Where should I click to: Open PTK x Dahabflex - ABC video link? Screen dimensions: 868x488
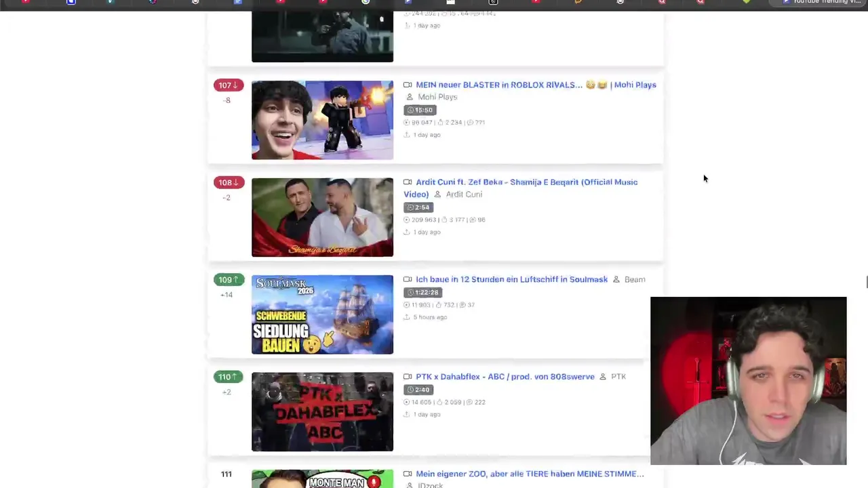click(505, 377)
